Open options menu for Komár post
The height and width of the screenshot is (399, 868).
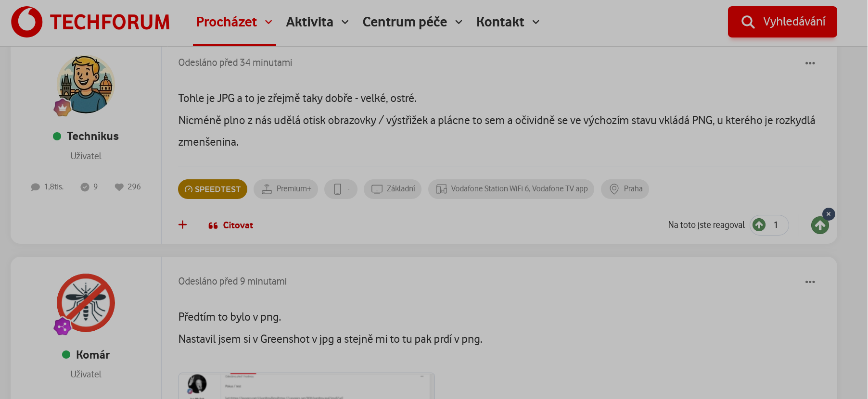810,282
